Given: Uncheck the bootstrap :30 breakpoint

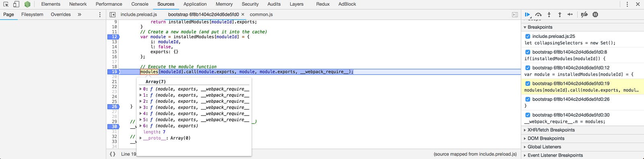Looking at the screenshot, I should tap(528, 115).
